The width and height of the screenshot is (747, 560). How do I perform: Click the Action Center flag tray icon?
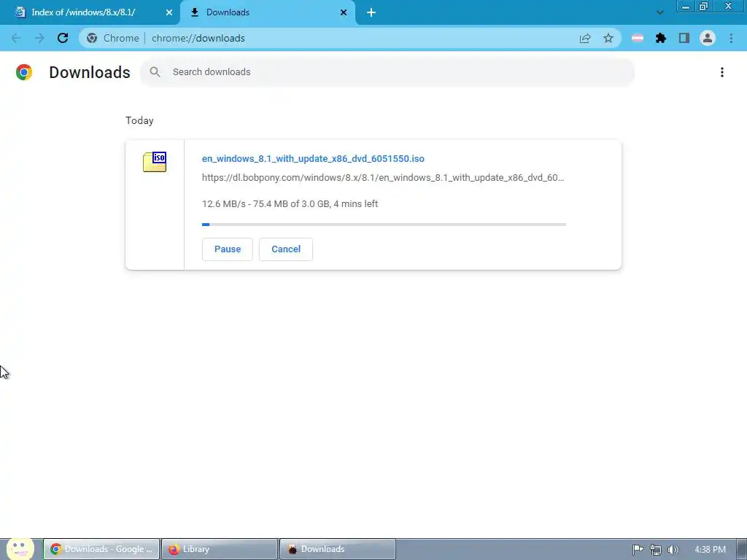pyautogui.click(x=638, y=550)
